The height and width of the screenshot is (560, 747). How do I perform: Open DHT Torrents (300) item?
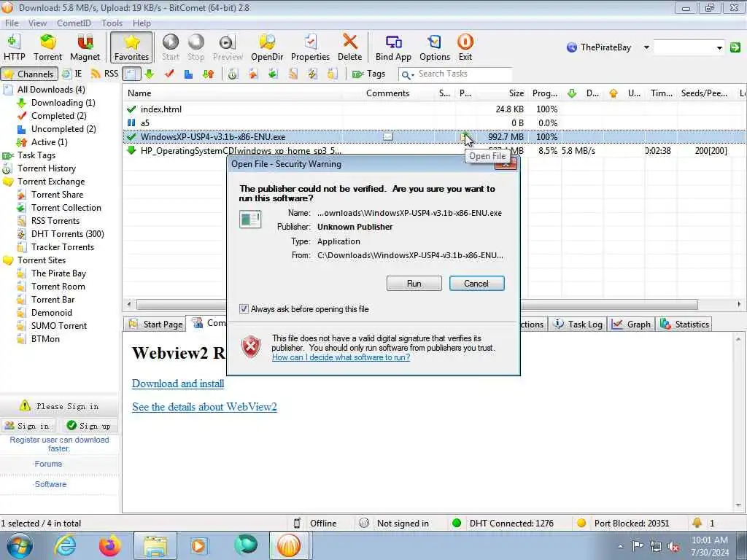(67, 234)
